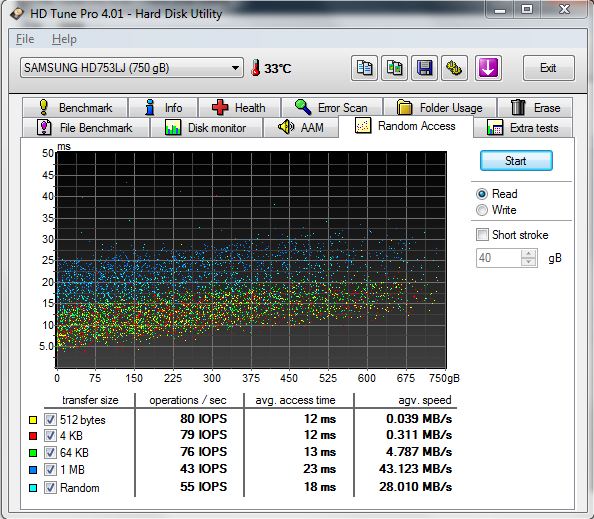
Task: Click the red 4 KB color swatch
Action: 33,436
